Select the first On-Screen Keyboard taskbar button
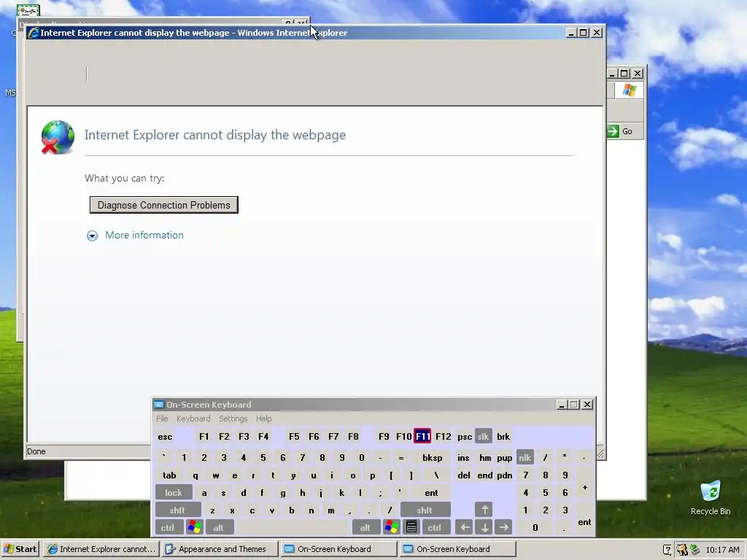 [338, 549]
